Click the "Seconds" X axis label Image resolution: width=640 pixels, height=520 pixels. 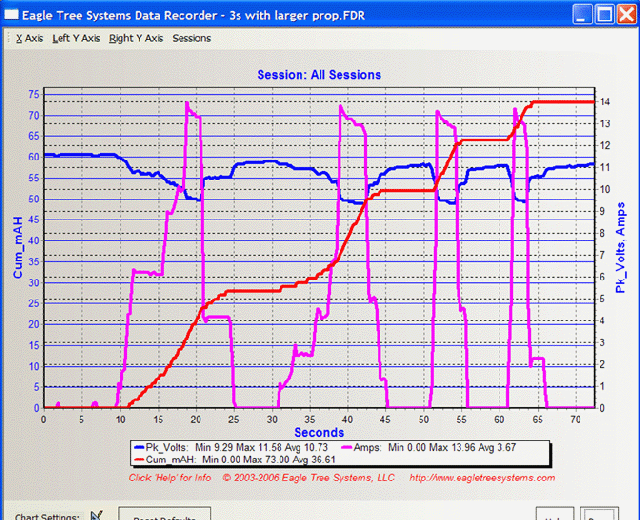coord(319,432)
